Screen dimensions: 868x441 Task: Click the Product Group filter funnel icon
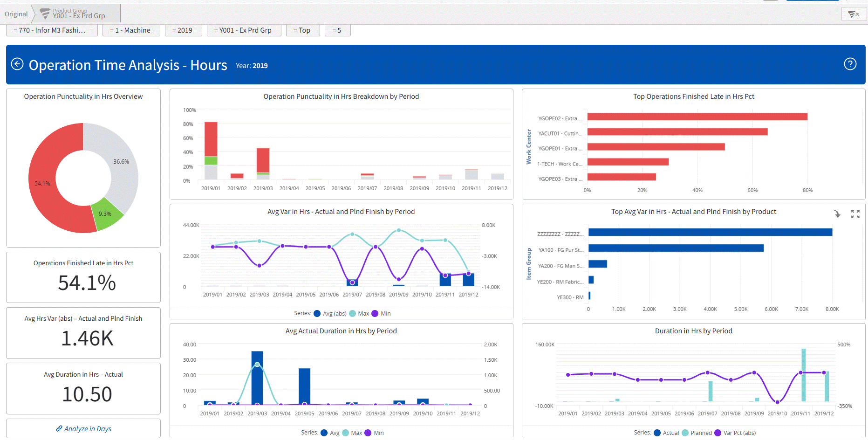(45, 14)
